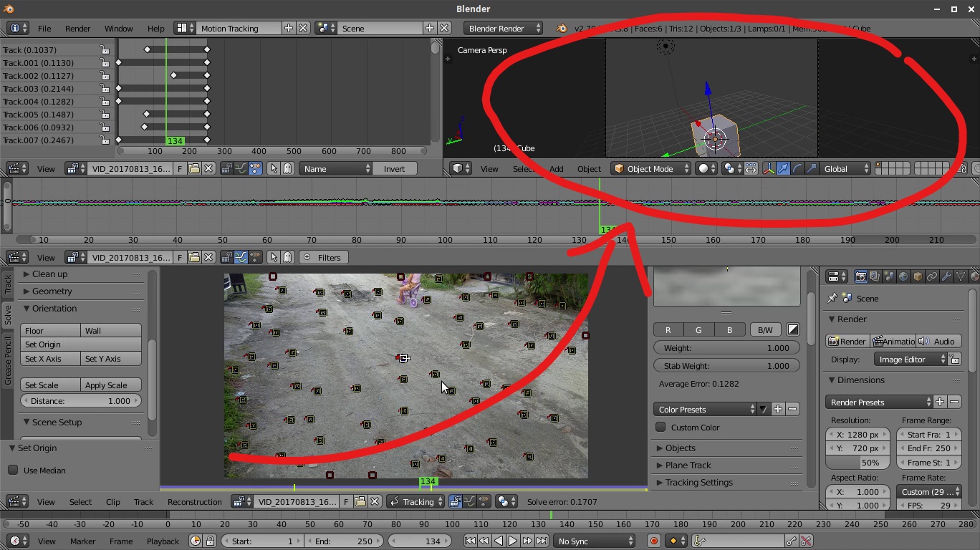980x550 pixels.
Task: Open the Object menu in the 3D View header
Action: pyautogui.click(x=589, y=168)
